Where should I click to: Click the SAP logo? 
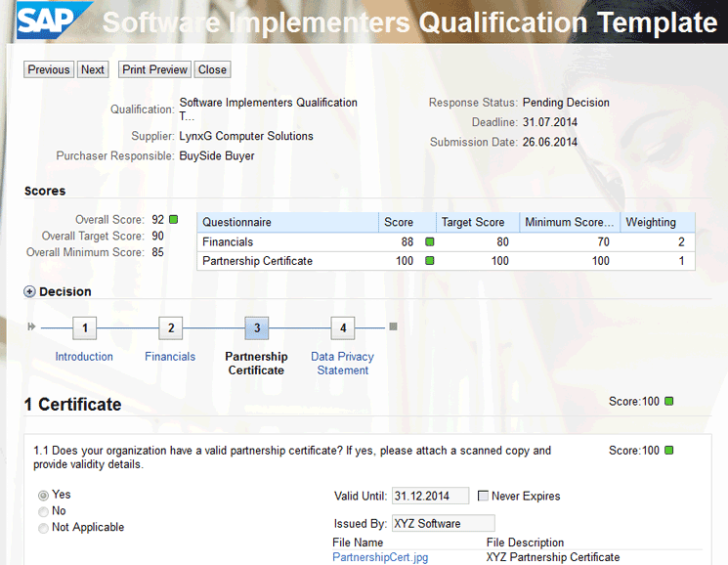52,22
